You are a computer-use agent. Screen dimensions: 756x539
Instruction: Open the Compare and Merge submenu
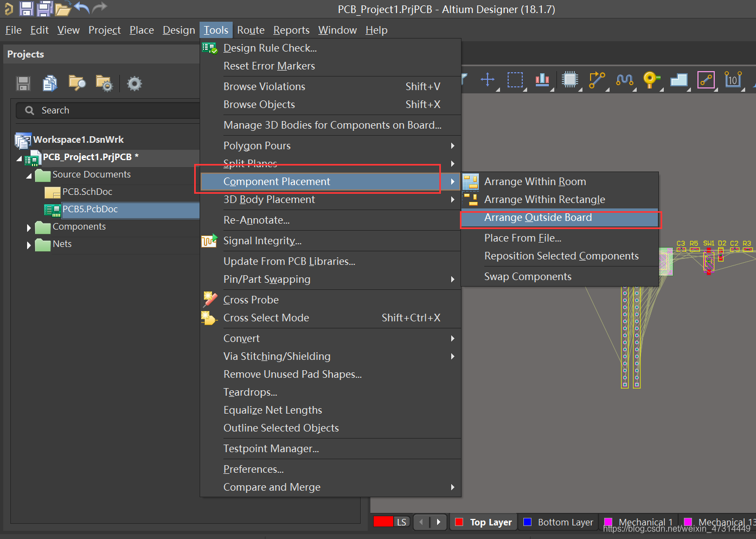click(331, 487)
